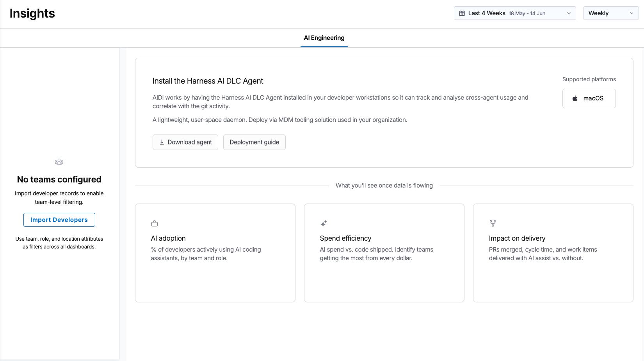
Task: Click the calendar icon in date selector
Action: [x=462, y=13]
